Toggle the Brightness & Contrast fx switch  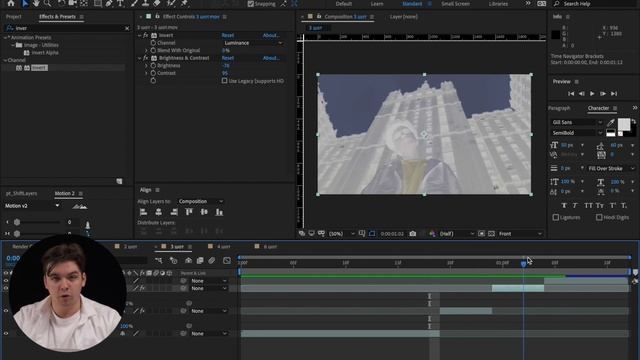click(145, 58)
